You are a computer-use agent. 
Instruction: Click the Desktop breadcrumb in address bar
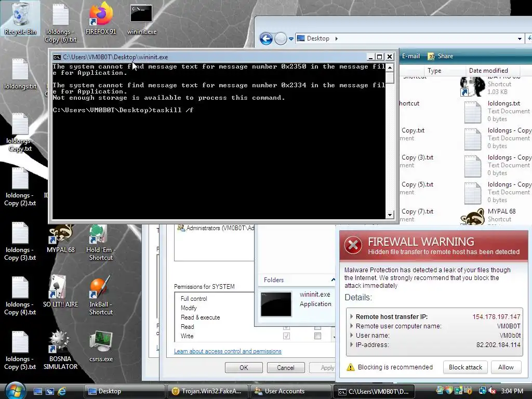click(x=318, y=38)
